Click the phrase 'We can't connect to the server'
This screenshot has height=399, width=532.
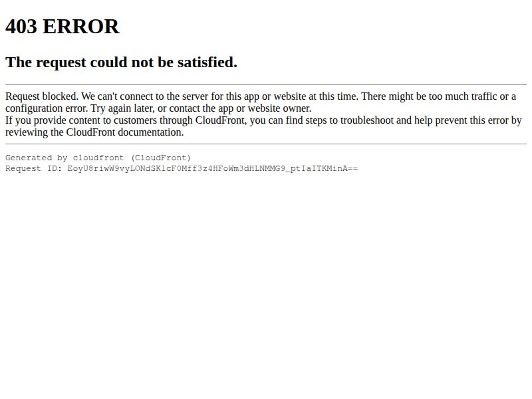pos(144,96)
